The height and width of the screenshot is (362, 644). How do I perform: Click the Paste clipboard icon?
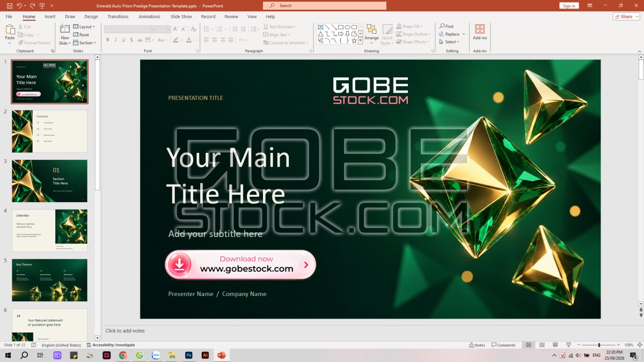point(10,29)
